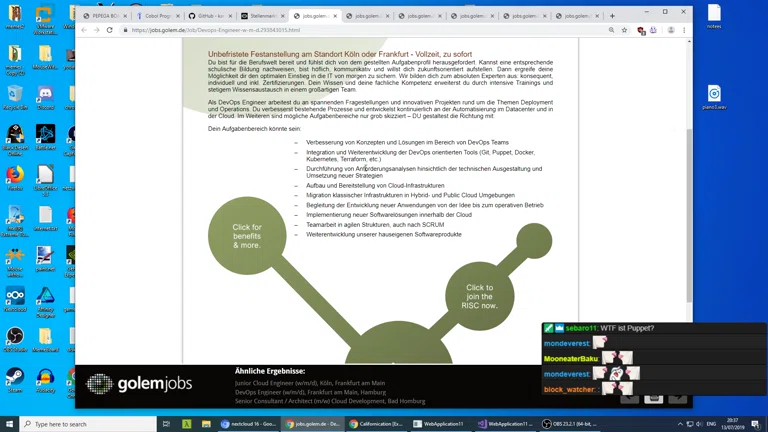Screen dimensions: 768x432
Task: Open OBS Studio desktop shortcut
Action: click(15, 340)
